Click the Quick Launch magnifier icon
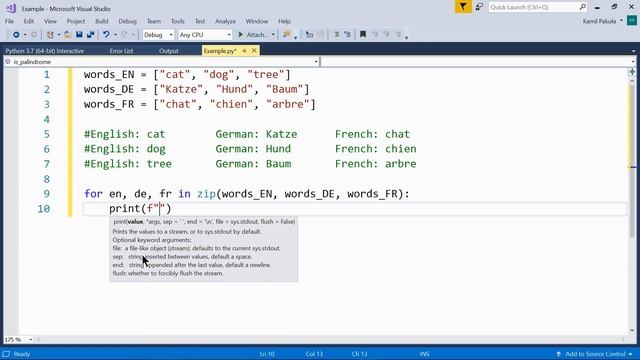 click(582, 7)
